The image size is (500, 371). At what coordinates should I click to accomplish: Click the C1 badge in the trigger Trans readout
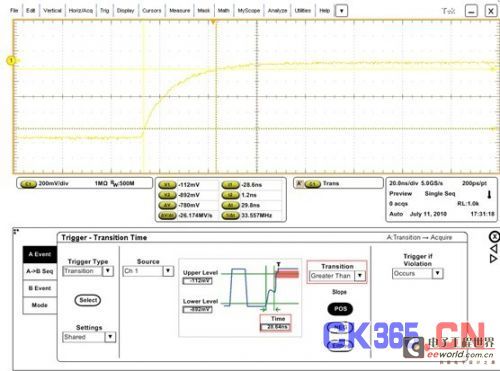(x=312, y=184)
